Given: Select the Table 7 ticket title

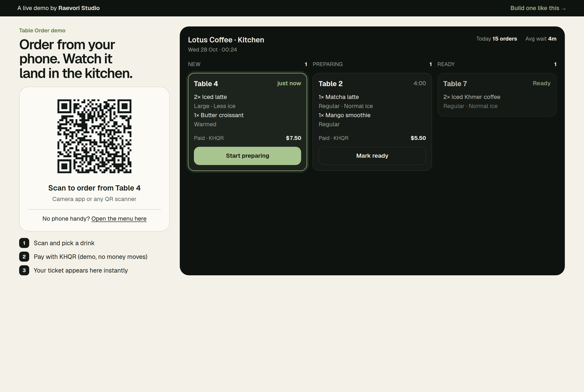Looking at the screenshot, I should [455, 84].
